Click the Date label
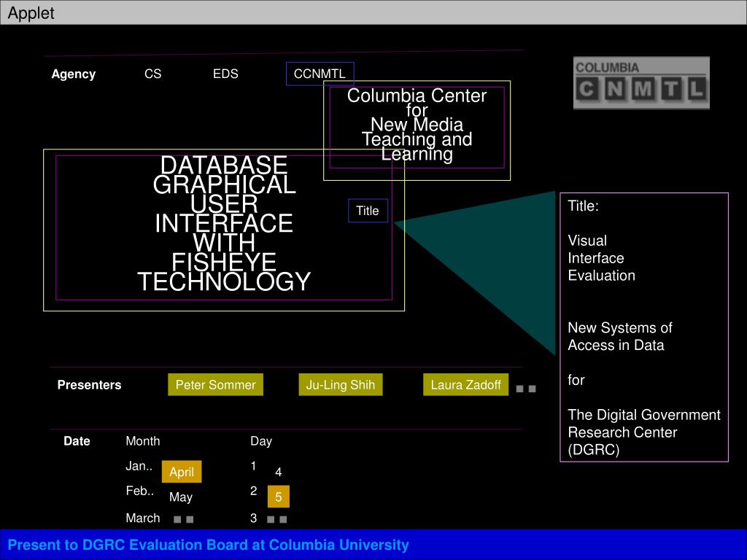The height and width of the screenshot is (560, 747). tap(77, 441)
